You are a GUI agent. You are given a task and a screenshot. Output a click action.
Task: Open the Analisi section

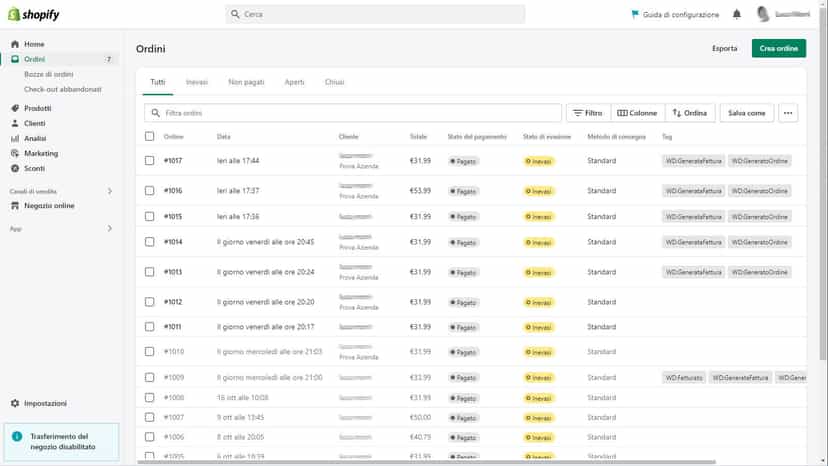coord(35,138)
